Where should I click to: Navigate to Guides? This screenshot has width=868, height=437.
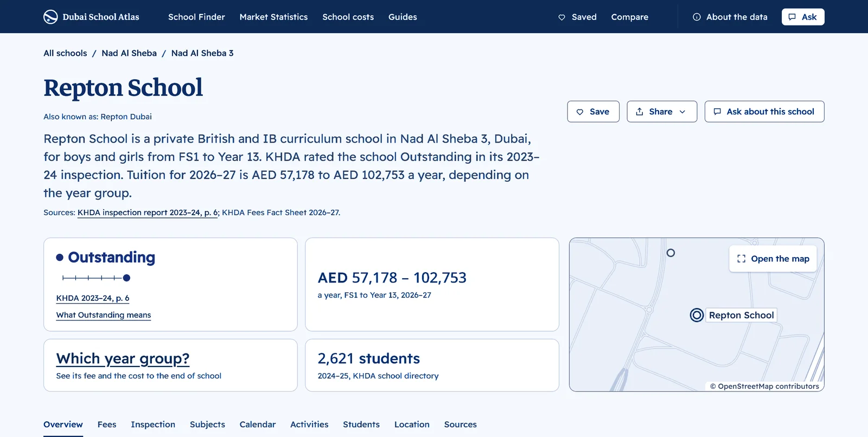point(403,17)
